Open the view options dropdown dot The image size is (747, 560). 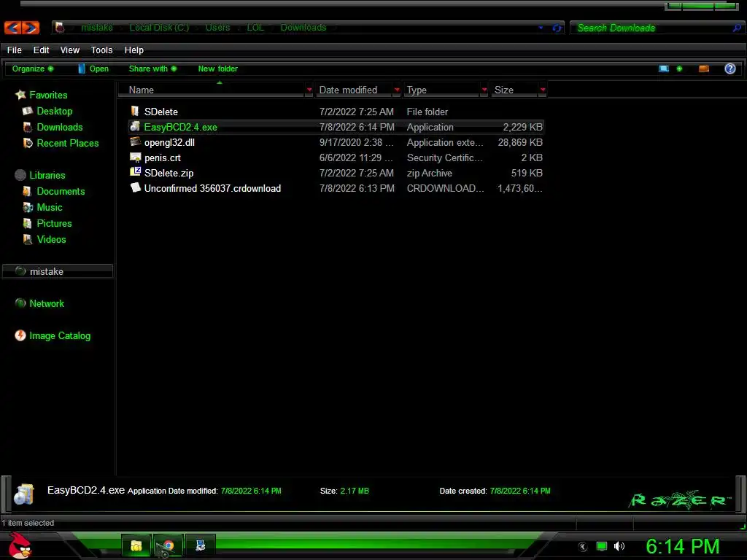pos(679,69)
